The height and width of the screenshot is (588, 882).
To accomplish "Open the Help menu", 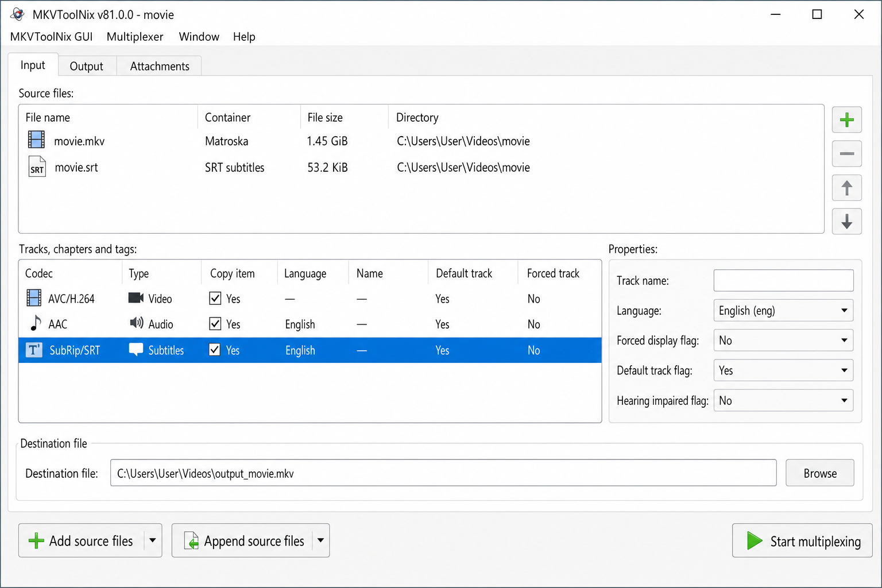I will pyautogui.click(x=244, y=37).
